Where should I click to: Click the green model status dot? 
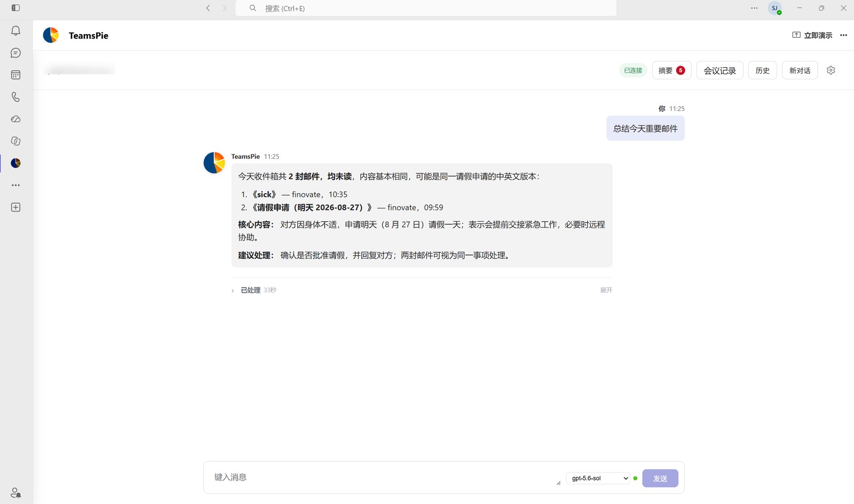(x=635, y=478)
